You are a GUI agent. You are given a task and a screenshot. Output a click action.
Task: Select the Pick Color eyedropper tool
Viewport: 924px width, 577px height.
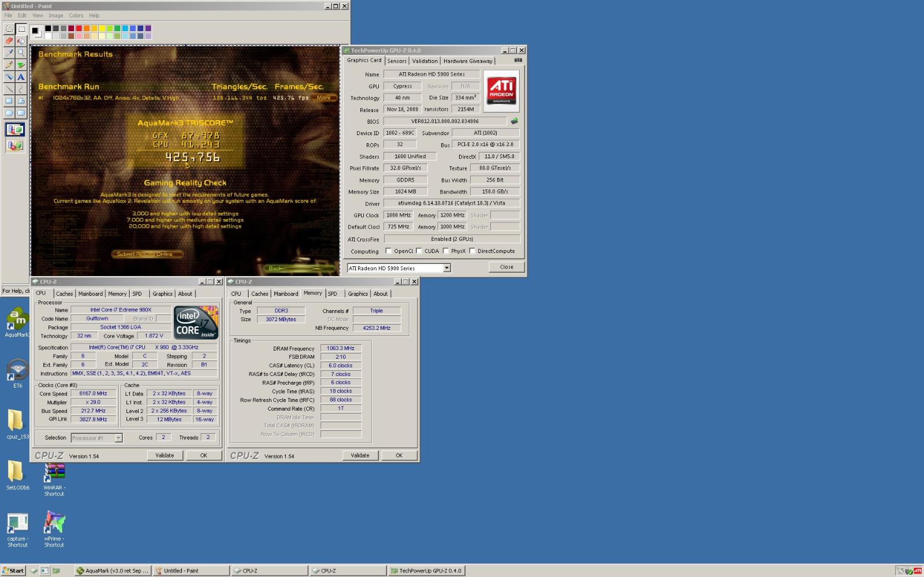tap(9, 53)
